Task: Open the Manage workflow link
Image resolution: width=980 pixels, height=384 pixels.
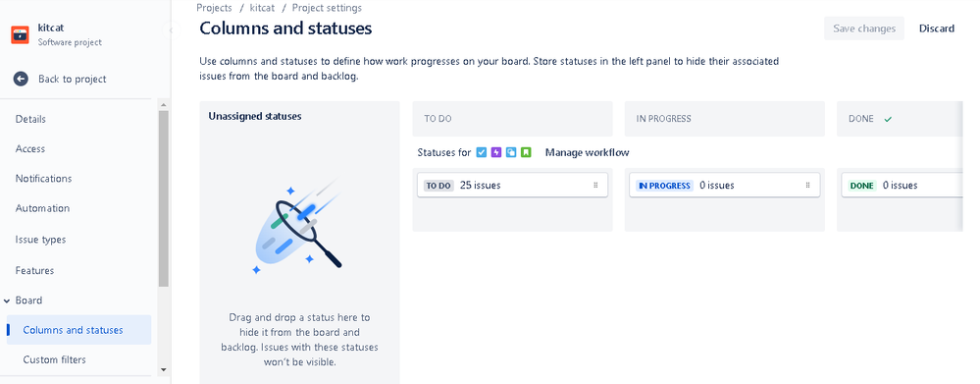Action: (x=587, y=152)
